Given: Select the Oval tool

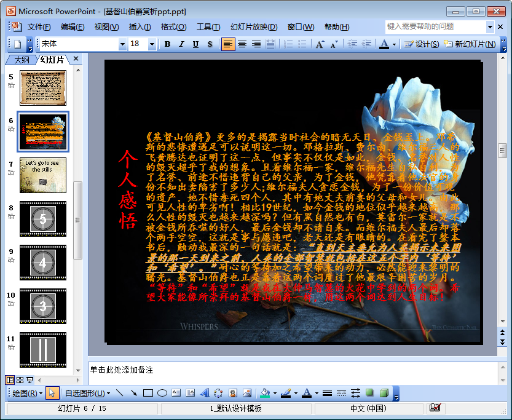Looking at the screenshot, I should (x=162, y=393).
